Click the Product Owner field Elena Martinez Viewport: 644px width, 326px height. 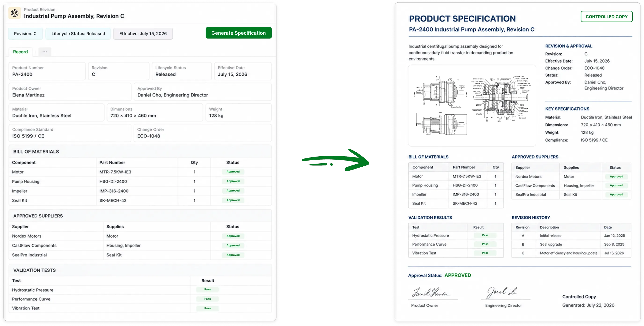pyautogui.click(x=70, y=92)
